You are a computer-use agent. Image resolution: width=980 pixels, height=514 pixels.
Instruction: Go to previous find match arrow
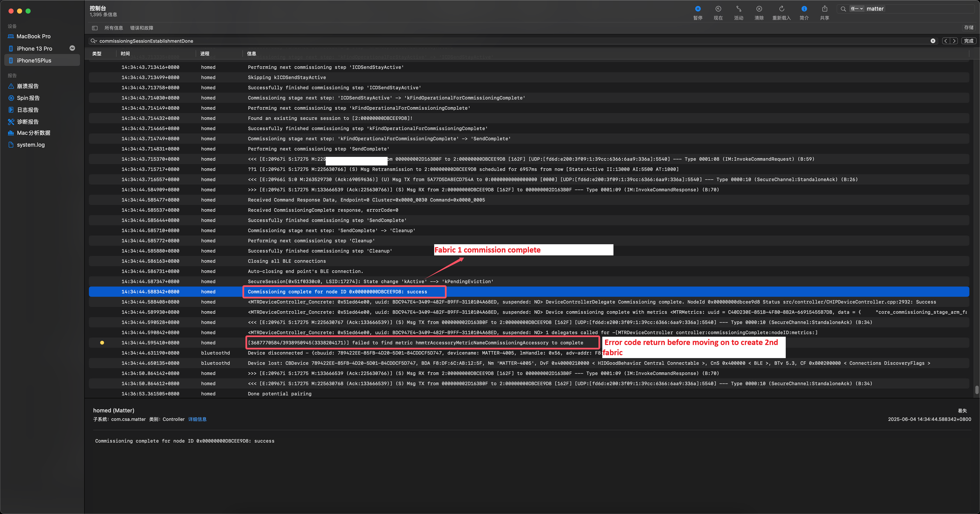coord(946,41)
